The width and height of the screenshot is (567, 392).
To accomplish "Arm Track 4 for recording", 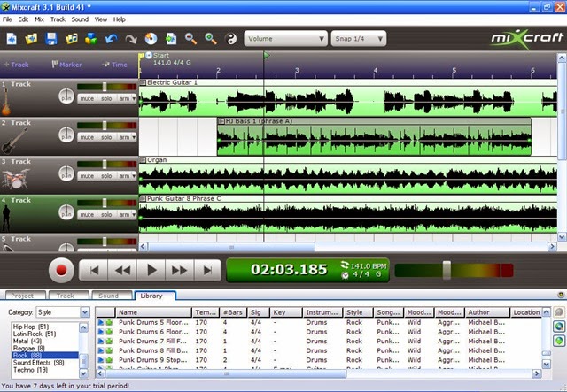I will point(124,215).
